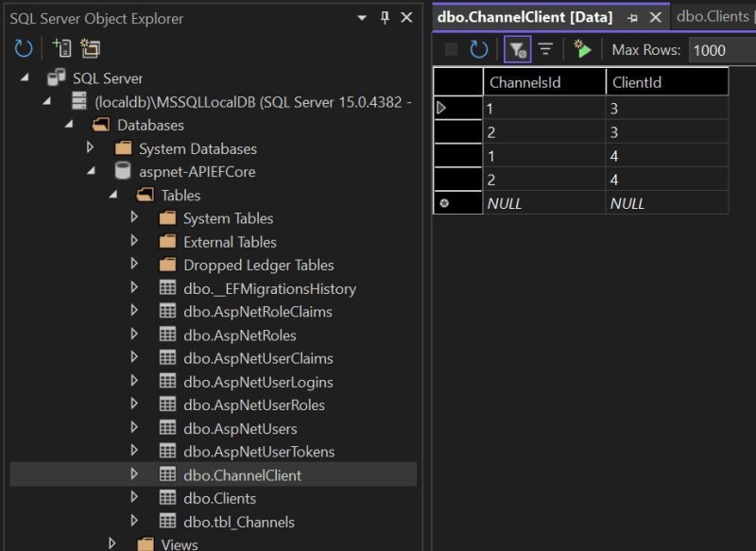The width and height of the screenshot is (756, 551).
Task: Collapse the Databases folder
Action: pos(69,125)
